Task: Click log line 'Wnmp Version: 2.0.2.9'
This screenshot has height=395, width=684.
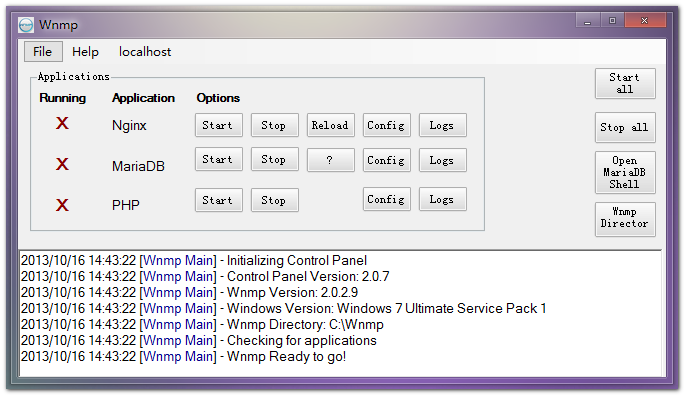Action: 189,292
